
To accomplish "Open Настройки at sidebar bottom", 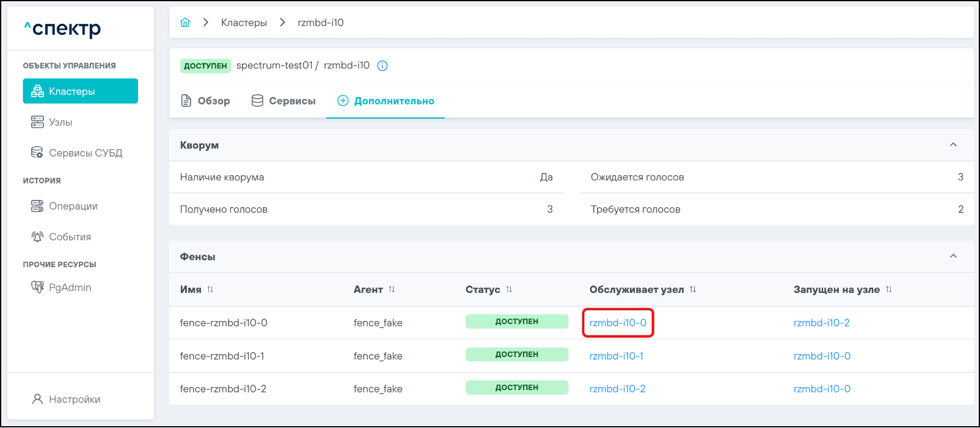I will (x=75, y=399).
